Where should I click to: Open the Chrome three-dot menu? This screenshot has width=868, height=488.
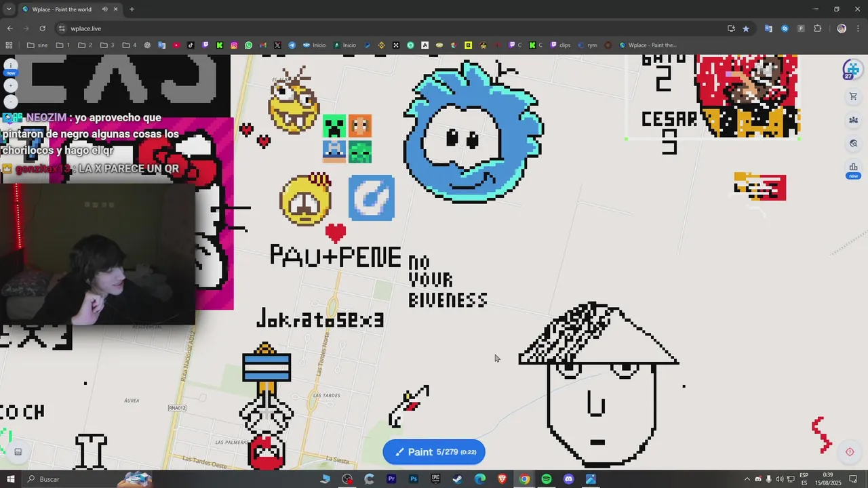click(x=859, y=28)
